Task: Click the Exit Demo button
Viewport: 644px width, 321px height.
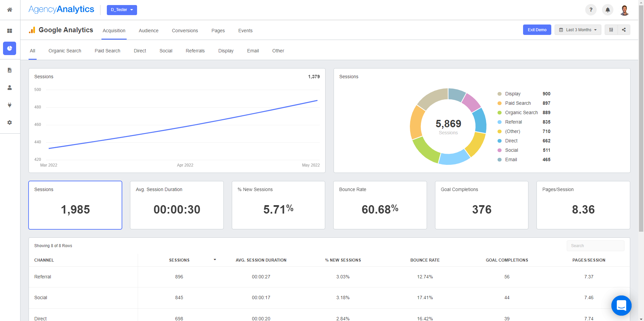Action: coord(537,30)
